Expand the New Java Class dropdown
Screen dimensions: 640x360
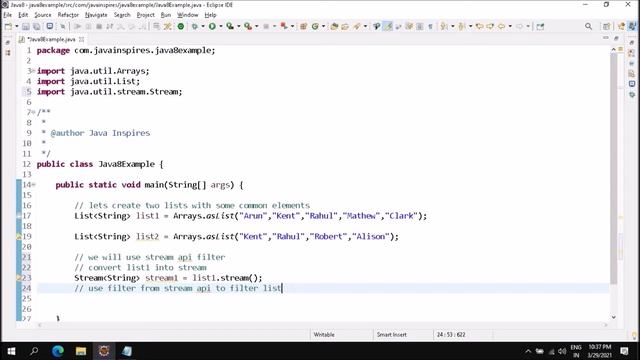pos(324,27)
